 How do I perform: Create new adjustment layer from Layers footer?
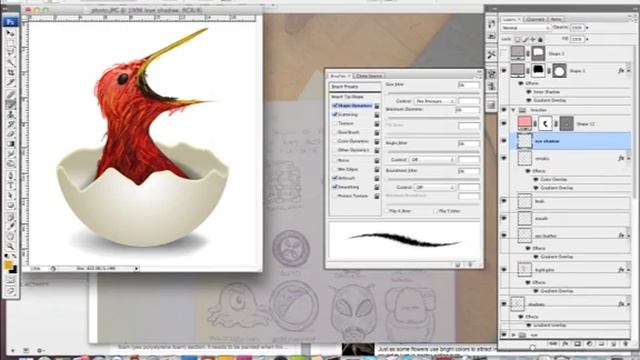(x=589, y=344)
